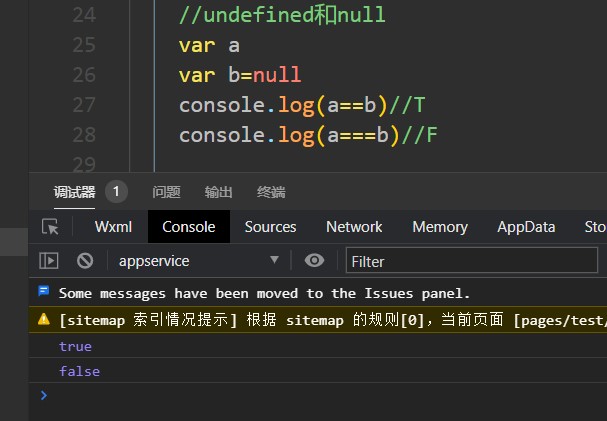
Task: Open the 输出 panel tab
Action: [218, 192]
